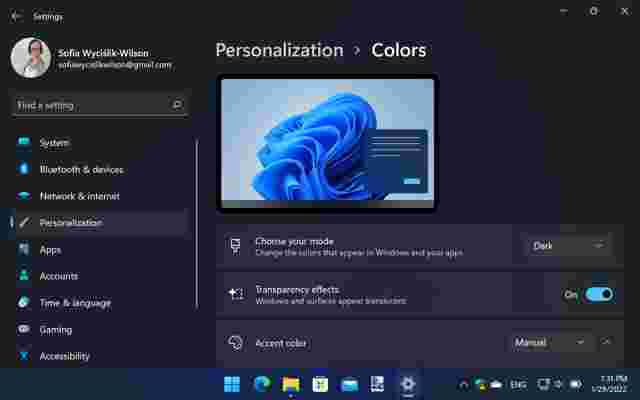Click the System monitor icon in sidebar
The width and height of the screenshot is (640, 400).
click(x=24, y=142)
